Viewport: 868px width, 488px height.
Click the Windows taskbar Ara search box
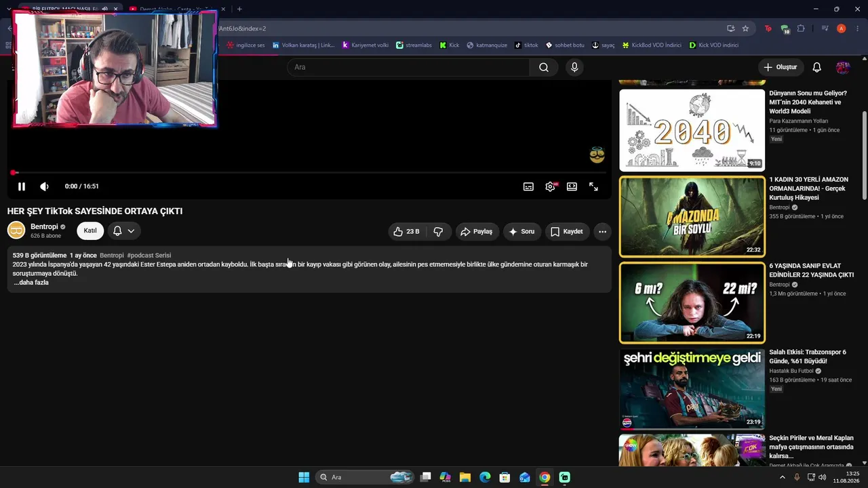point(366,477)
